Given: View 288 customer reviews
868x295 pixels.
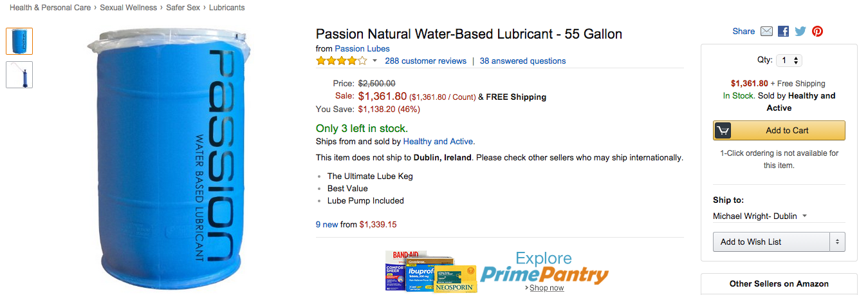Looking at the screenshot, I should pyautogui.click(x=425, y=61).
